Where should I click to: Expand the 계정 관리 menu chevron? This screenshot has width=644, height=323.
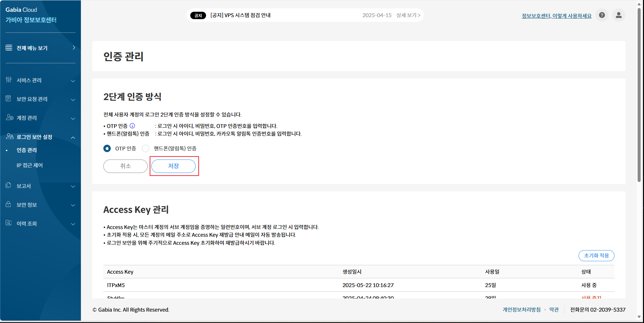(73, 118)
